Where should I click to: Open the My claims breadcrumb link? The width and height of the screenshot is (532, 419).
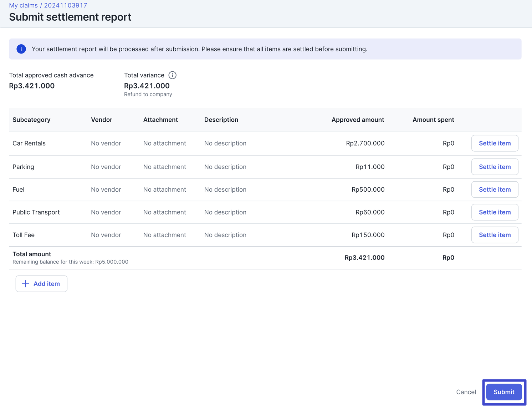(x=23, y=5)
